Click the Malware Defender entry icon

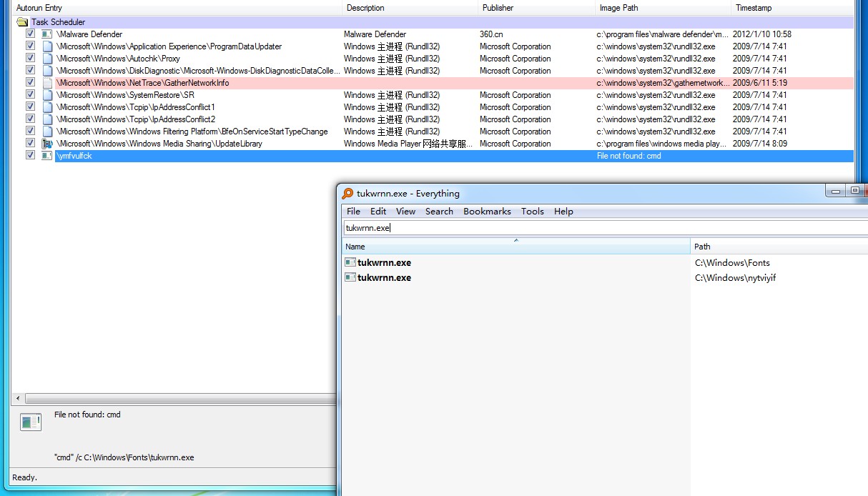click(47, 34)
